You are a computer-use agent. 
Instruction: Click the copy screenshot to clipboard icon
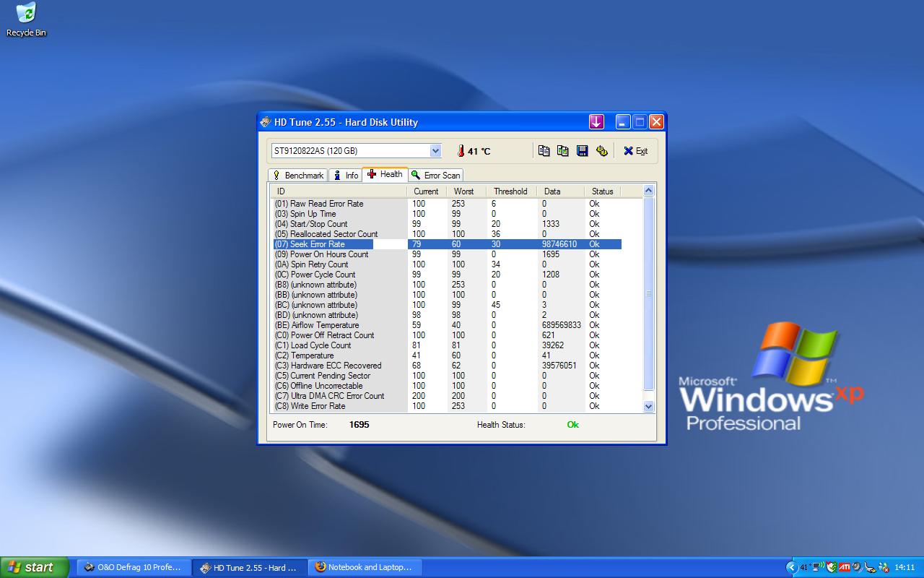click(563, 151)
